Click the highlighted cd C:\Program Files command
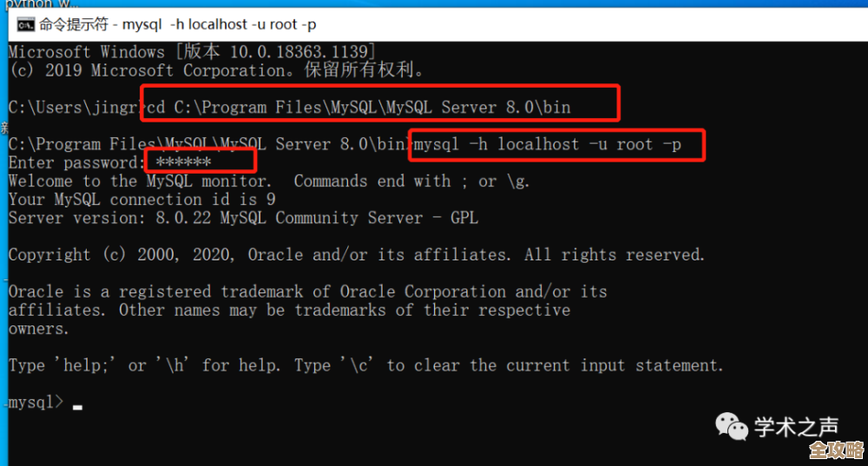The height and width of the screenshot is (466, 868). [x=359, y=108]
